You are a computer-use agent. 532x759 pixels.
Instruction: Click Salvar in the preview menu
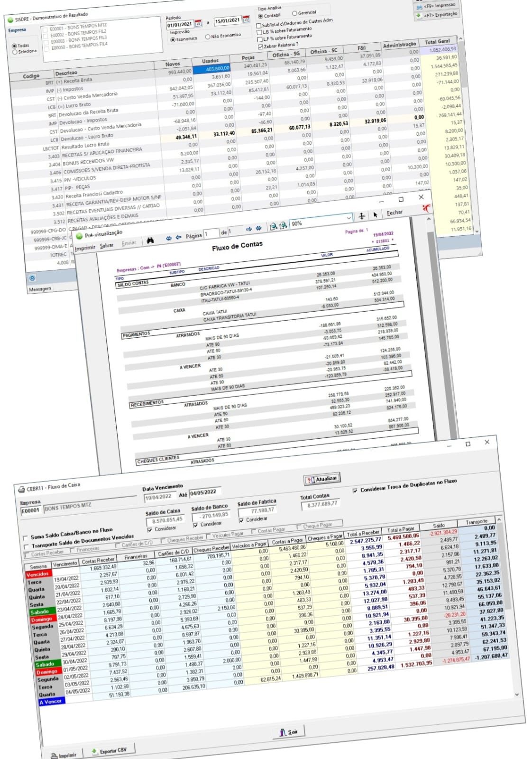click(107, 246)
